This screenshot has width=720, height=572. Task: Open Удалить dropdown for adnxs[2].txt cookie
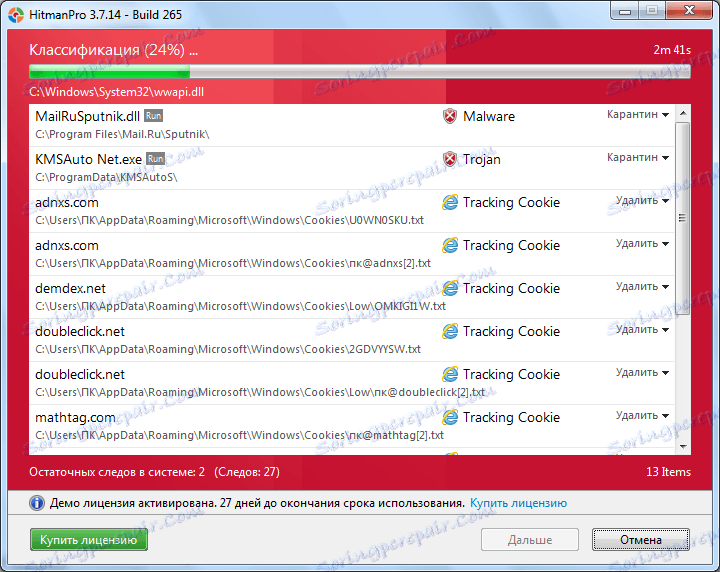[642, 243]
